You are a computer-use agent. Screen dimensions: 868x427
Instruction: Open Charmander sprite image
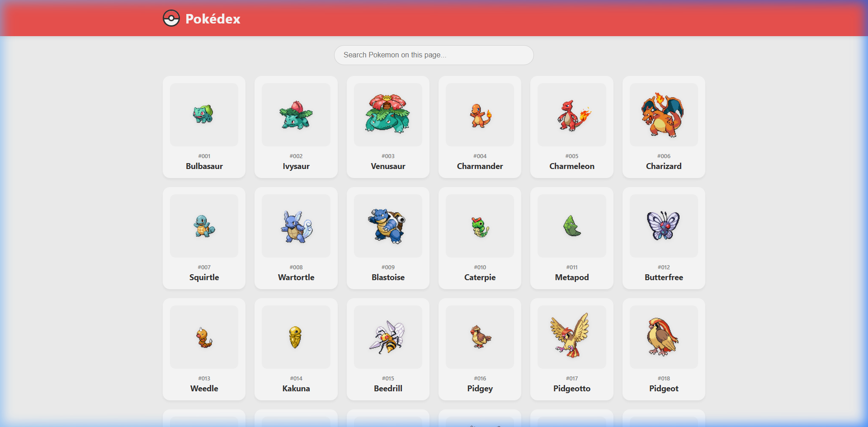[480, 115]
